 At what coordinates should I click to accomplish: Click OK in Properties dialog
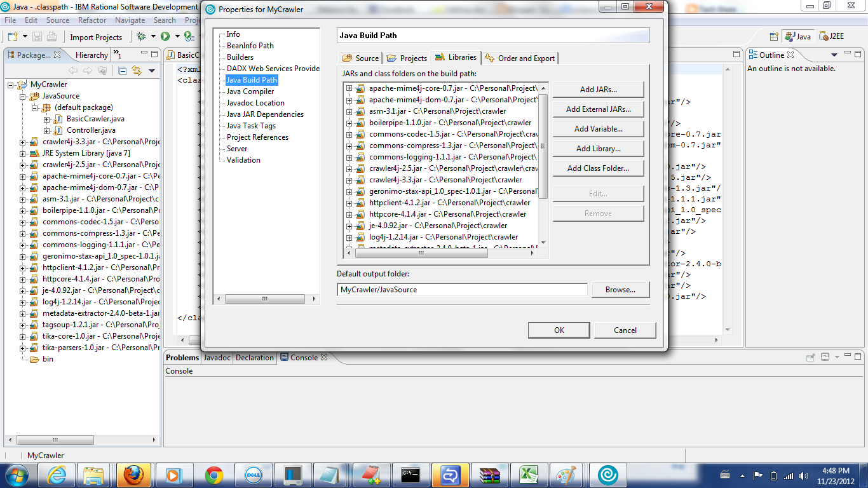(x=559, y=330)
